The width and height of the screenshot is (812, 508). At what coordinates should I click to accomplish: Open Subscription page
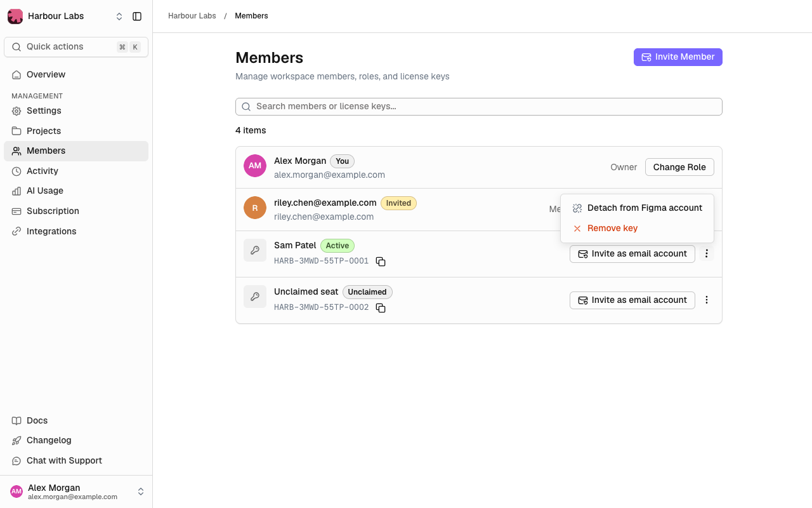click(x=76, y=211)
